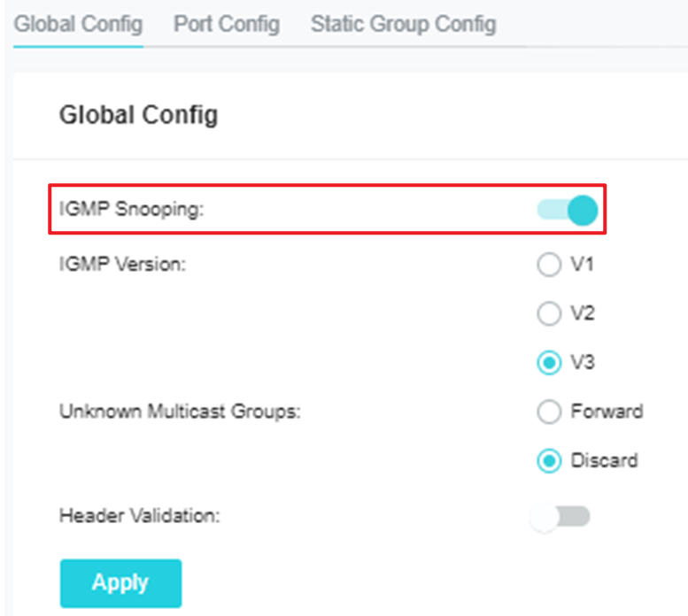Enable the Header Validation switch
Viewport: 688px width, 616px height.
click(560, 516)
